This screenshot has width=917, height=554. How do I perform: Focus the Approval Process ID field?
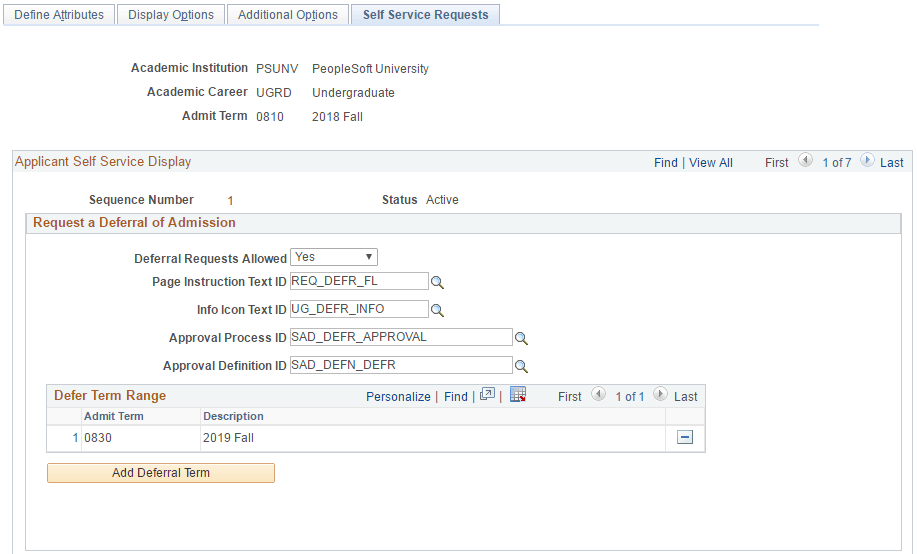[401, 337]
